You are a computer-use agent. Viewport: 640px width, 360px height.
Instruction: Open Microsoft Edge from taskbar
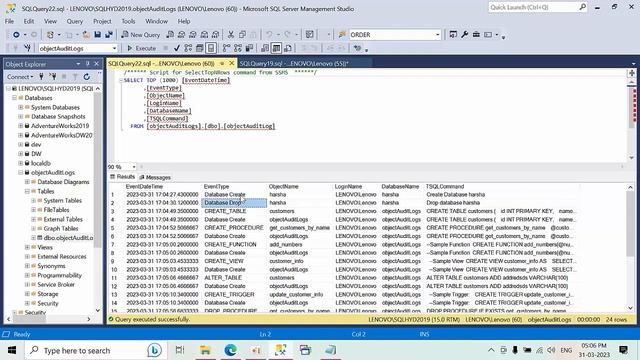coord(231,350)
